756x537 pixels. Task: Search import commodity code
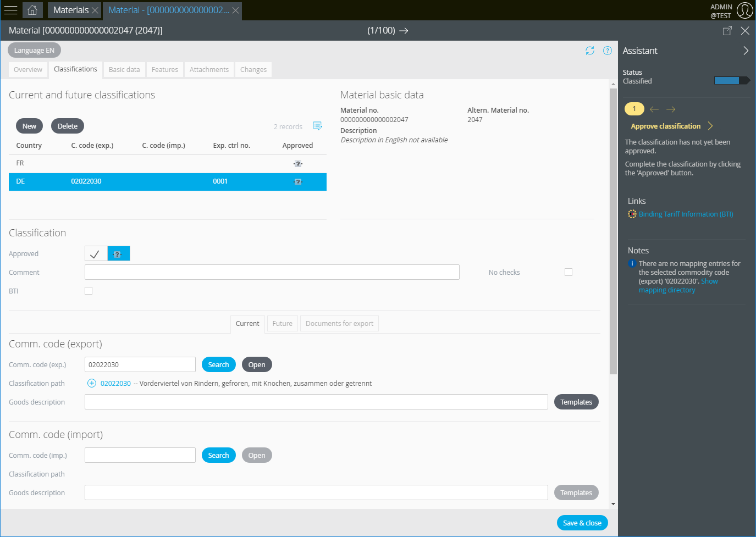click(x=218, y=455)
